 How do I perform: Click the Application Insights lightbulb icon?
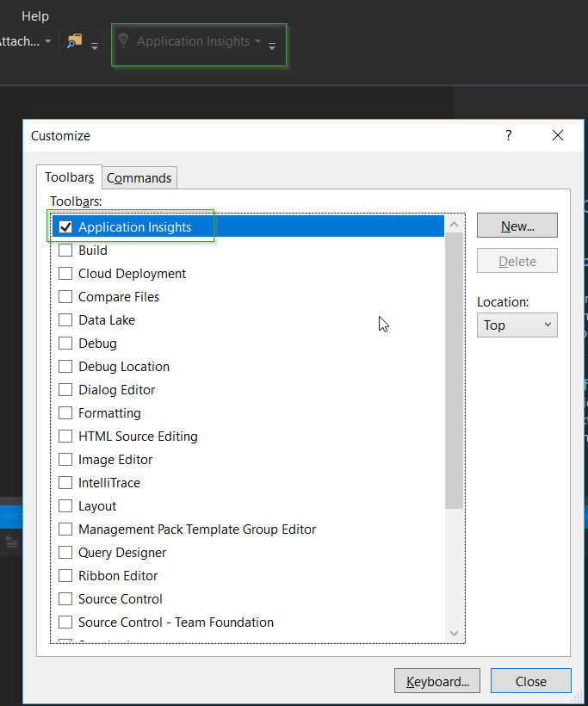click(x=123, y=40)
